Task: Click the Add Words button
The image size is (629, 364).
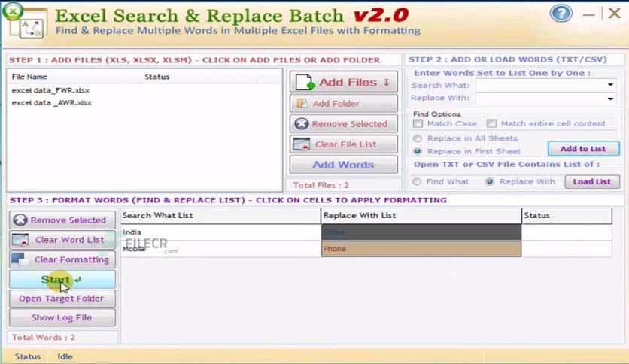Action: (344, 165)
